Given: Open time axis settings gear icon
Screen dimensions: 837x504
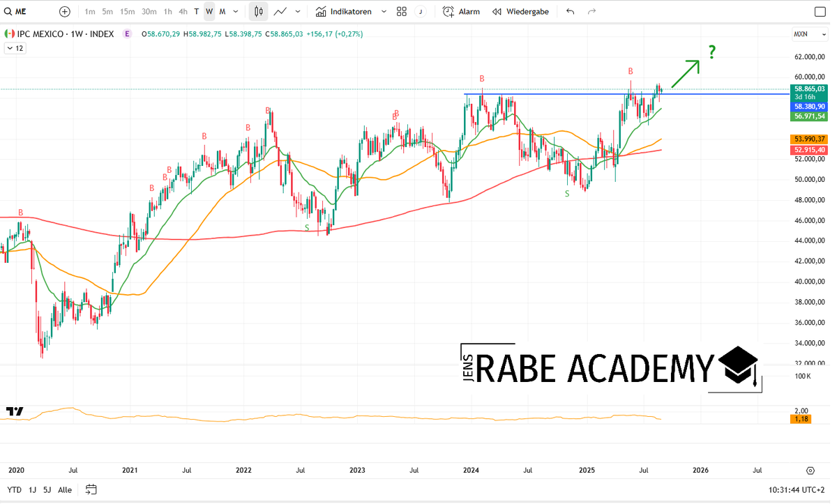Looking at the screenshot, I should [810, 471].
